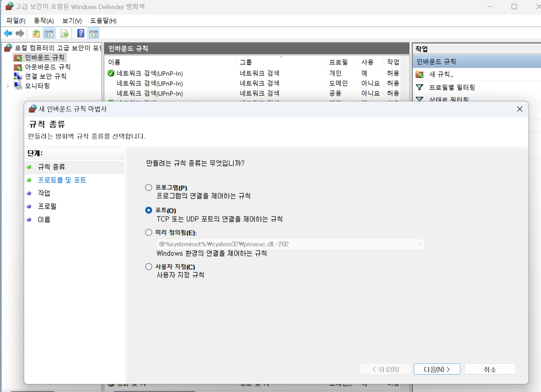Open the predefined rule dropdown with provsvc.dll

[290, 244]
